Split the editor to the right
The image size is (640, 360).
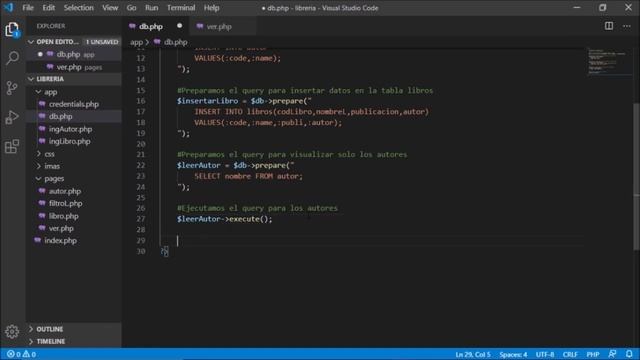point(609,26)
